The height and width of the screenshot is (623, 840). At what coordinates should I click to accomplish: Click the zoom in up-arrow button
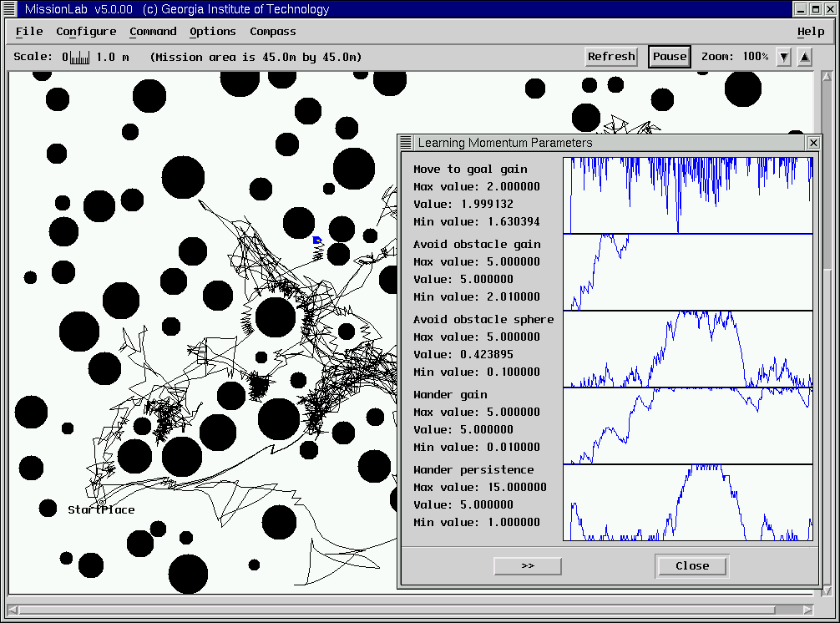coord(804,57)
